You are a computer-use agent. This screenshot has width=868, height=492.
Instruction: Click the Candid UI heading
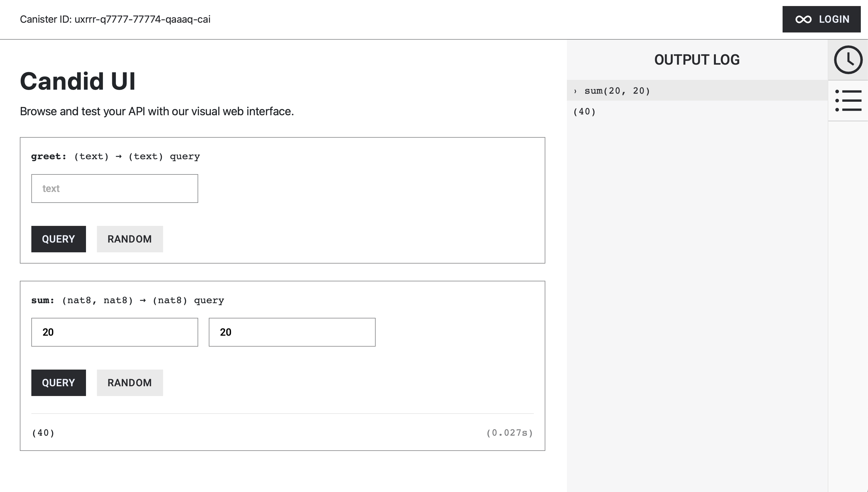tap(78, 81)
